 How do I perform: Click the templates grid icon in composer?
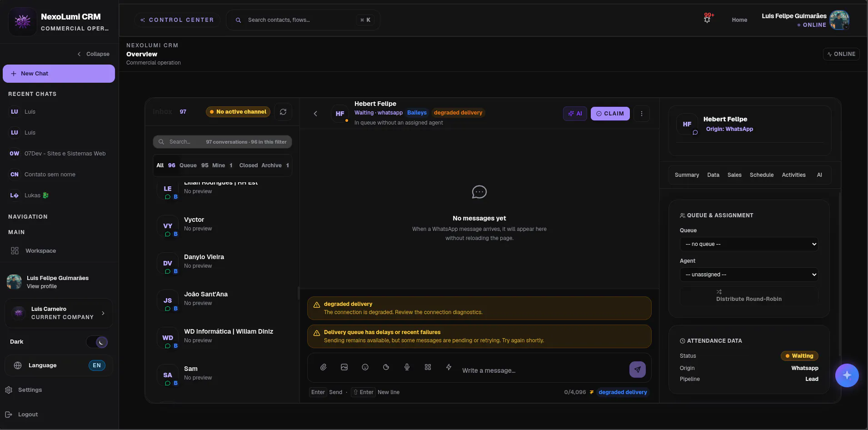click(428, 367)
